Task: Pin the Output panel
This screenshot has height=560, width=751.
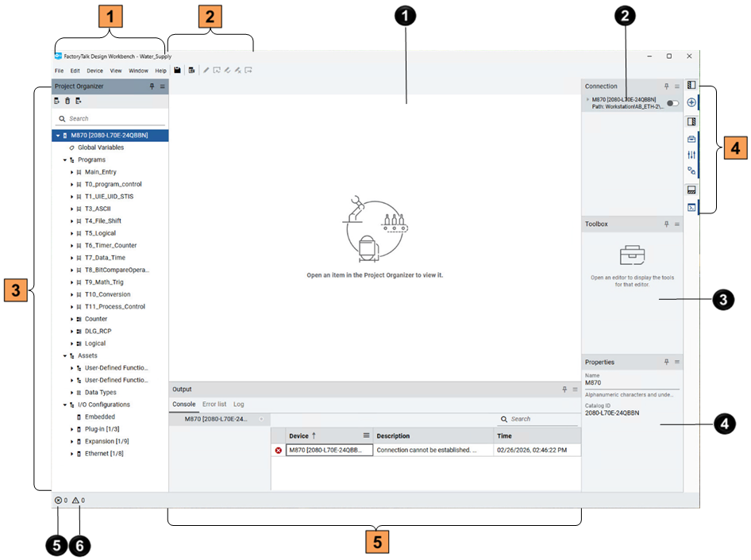Action: [x=564, y=389]
